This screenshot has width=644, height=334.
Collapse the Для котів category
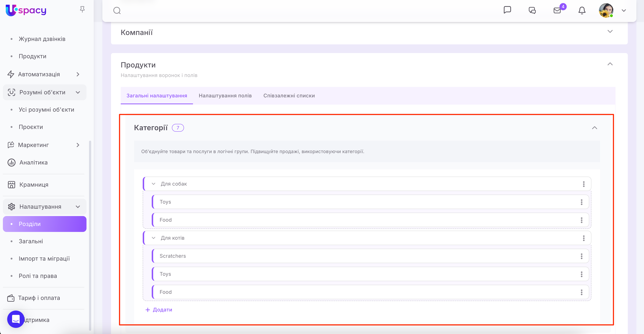pyautogui.click(x=154, y=238)
